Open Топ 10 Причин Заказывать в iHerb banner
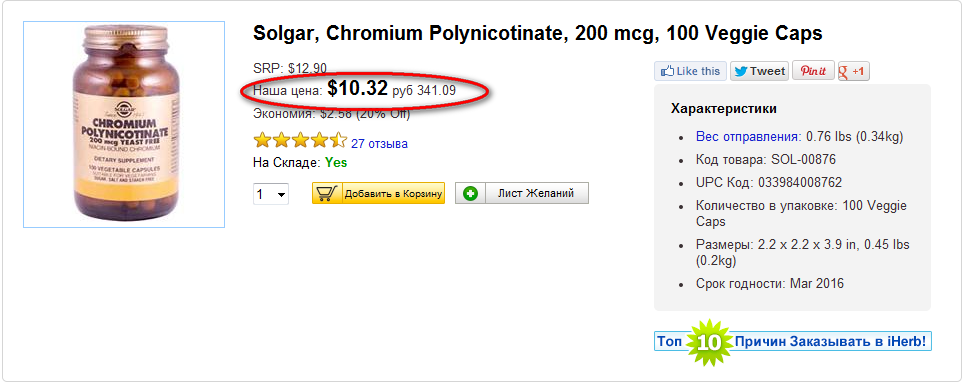Viewport: 971px width, 386px height. click(793, 341)
